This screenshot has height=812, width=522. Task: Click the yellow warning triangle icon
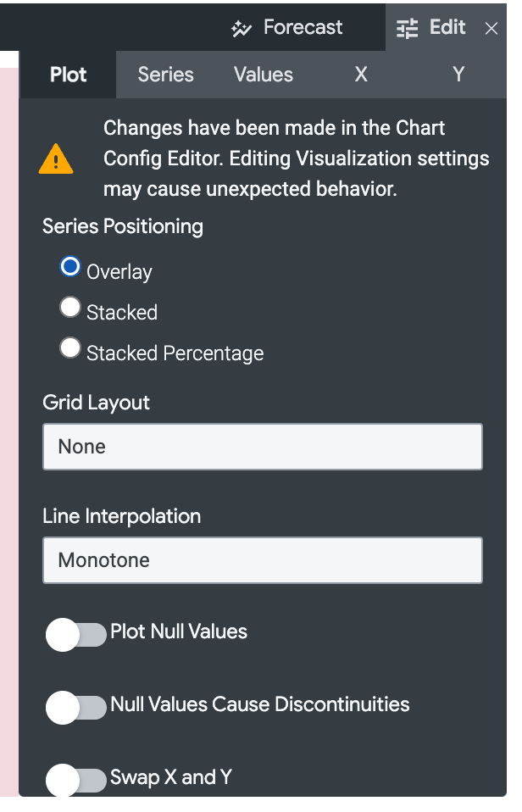[x=56, y=159]
